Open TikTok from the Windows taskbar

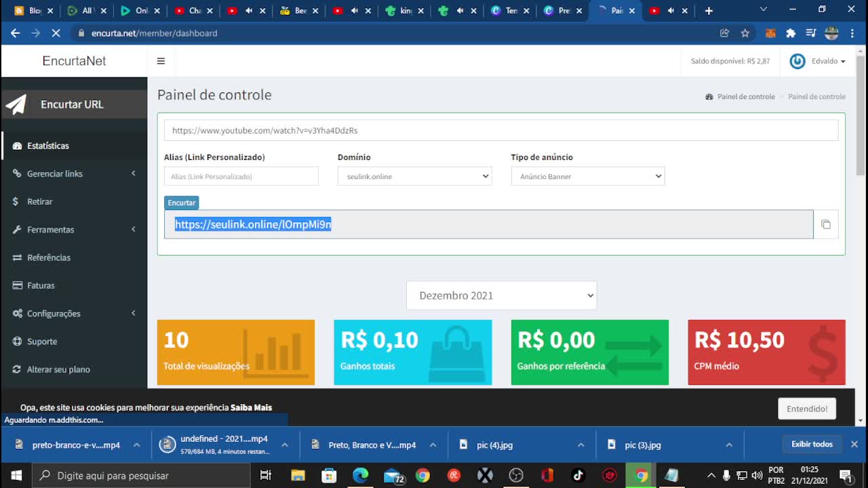coord(578,475)
